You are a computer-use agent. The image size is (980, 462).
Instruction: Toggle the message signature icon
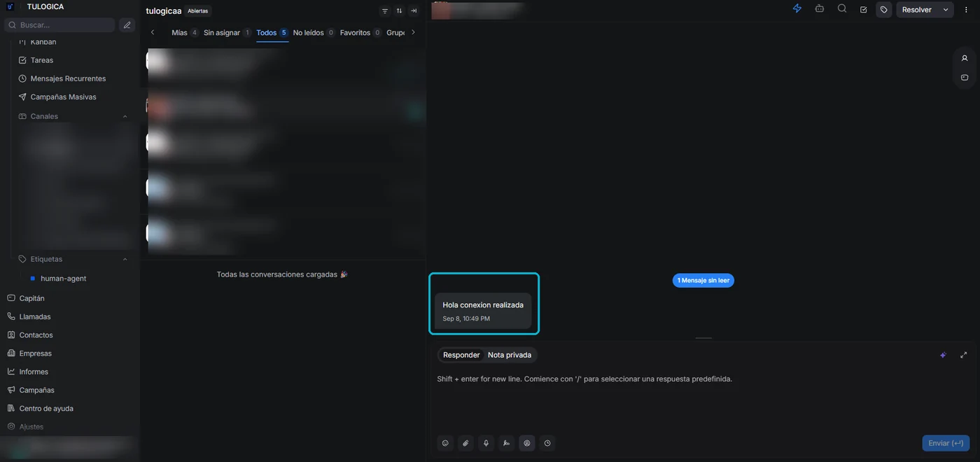tap(506, 443)
